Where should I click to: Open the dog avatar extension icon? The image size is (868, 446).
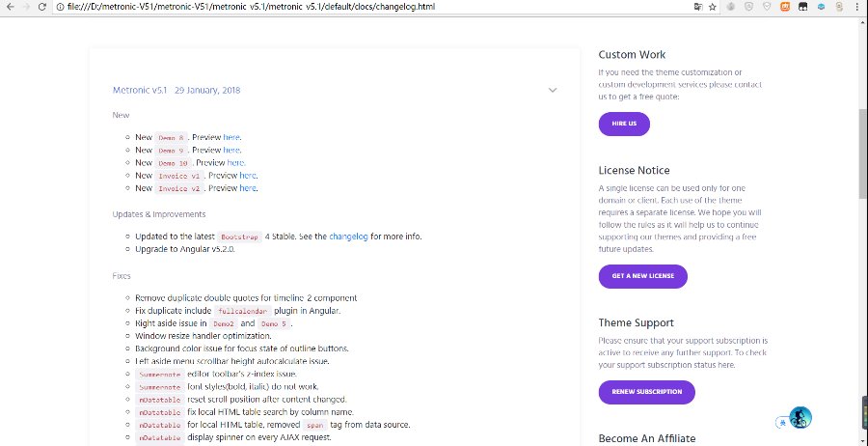pyautogui.click(x=839, y=7)
